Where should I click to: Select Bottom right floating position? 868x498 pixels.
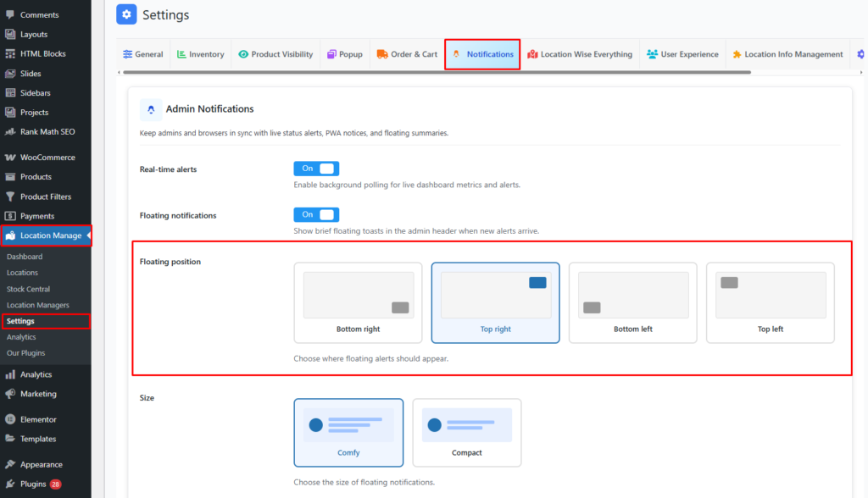point(359,302)
